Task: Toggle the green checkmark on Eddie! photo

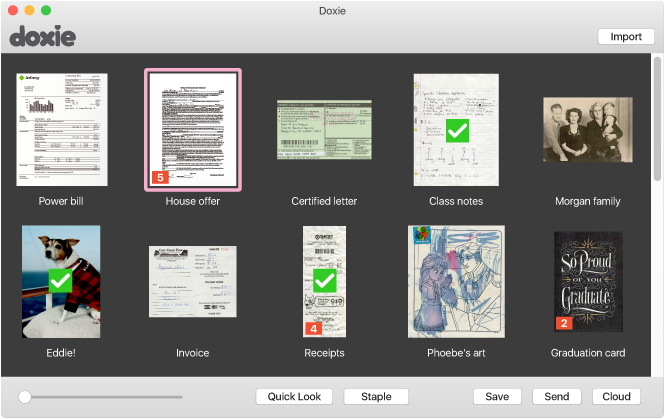Action: click(60, 280)
